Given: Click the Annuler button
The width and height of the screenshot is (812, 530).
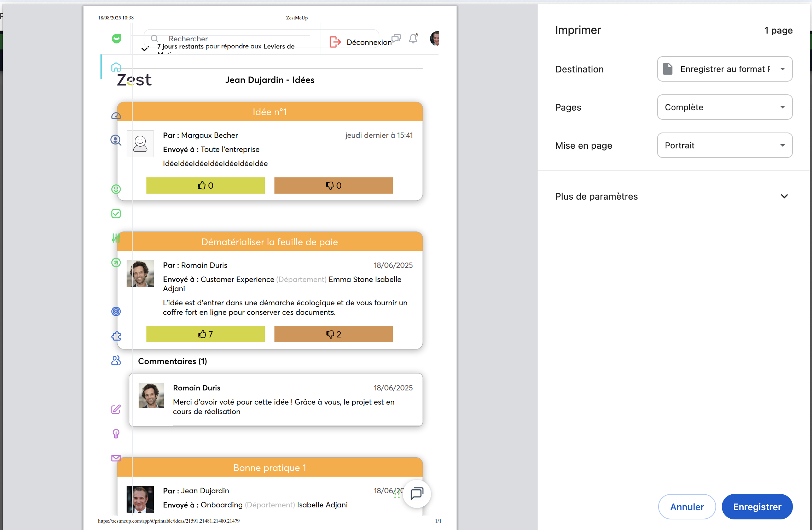Looking at the screenshot, I should tap(687, 507).
